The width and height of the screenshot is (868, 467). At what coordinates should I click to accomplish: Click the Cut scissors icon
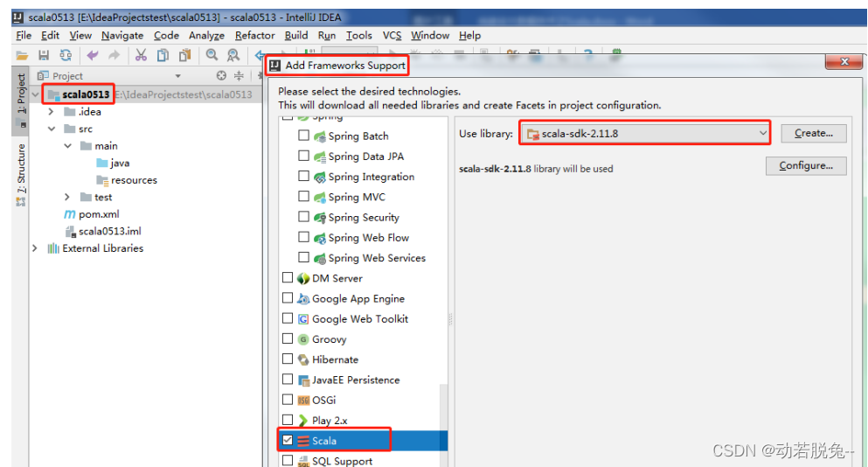(141, 55)
